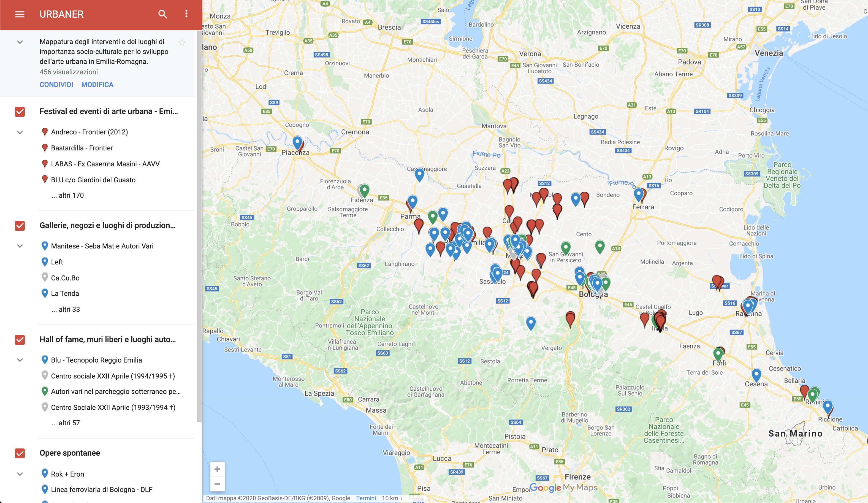The image size is (868, 503).
Task: Uncheck the Opere spontanee layer checkbox
Action: [x=20, y=453]
